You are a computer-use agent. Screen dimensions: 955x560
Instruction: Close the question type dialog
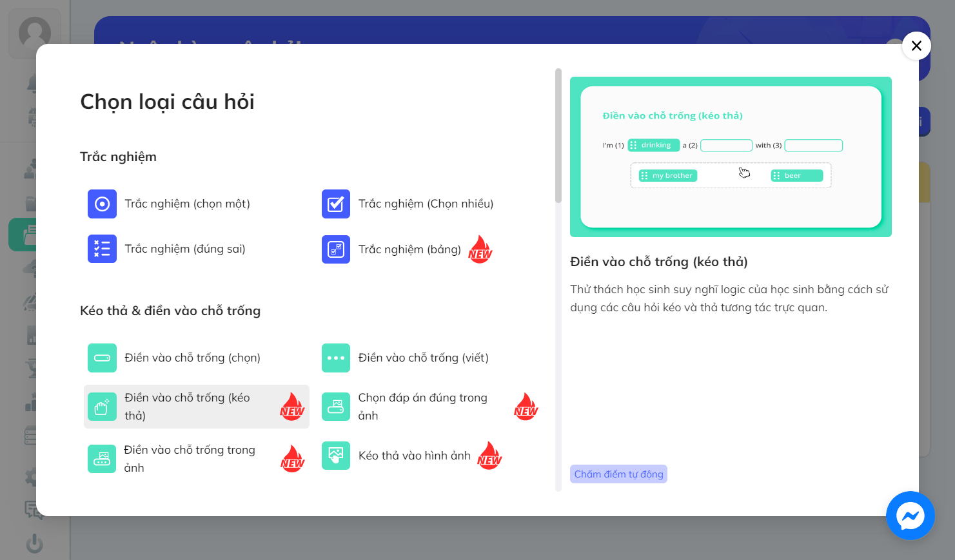(916, 46)
